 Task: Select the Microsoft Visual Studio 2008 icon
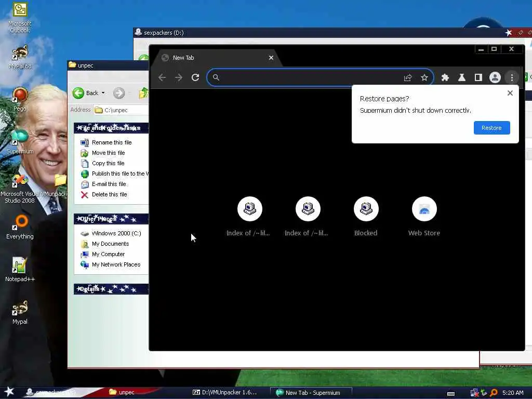pos(19,188)
